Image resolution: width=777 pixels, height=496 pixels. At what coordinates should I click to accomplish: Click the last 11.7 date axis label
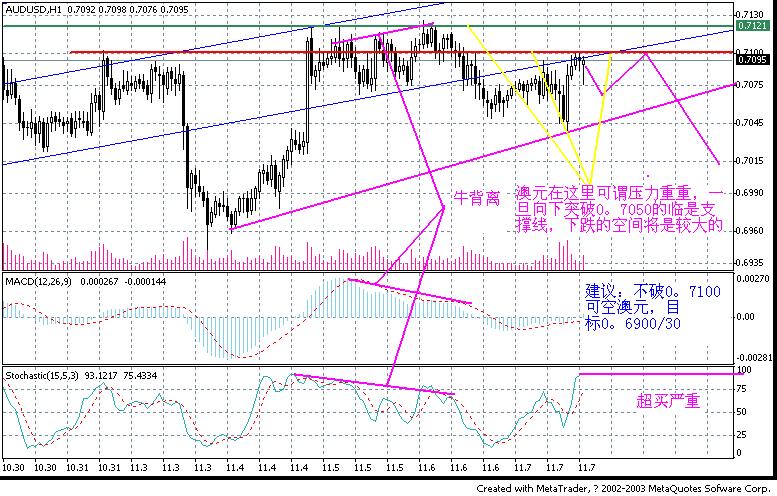[586, 467]
